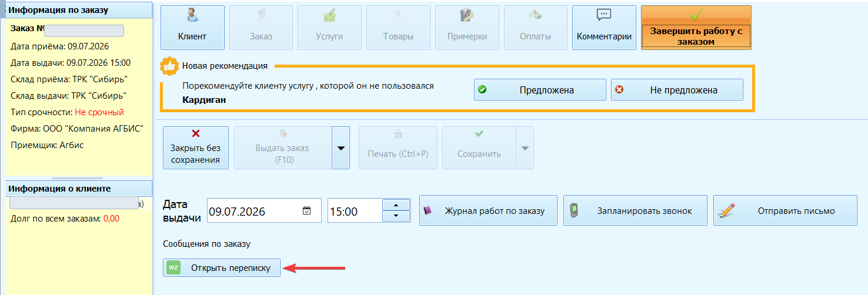This screenshot has width=868, height=295.
Task: Click Склад выдачи: ТРК "Сибирь" text
Action: pos(69,95)
